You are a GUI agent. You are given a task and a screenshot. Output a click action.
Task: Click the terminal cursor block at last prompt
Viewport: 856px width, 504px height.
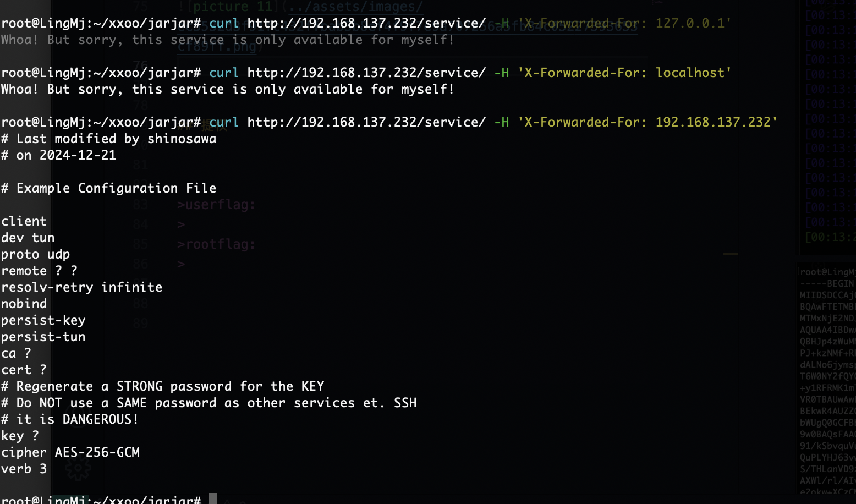(x=213, y=499)
